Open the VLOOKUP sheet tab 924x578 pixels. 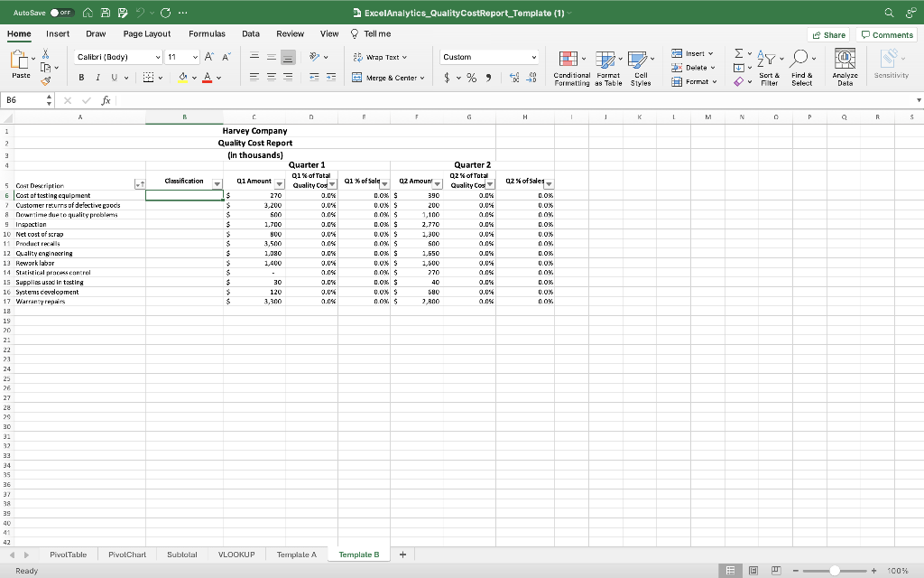pos(236,555)
